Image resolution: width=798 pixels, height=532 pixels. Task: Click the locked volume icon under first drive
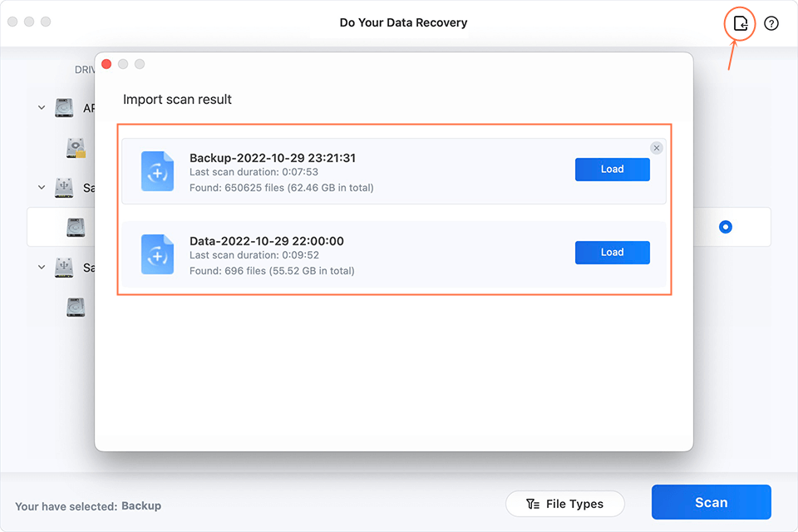(77, 148)
